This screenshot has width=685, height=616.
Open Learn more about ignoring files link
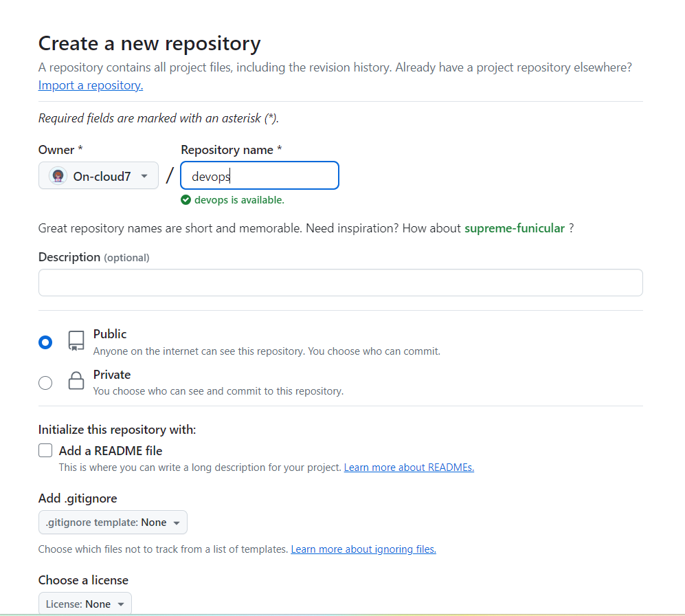point(363,549)
